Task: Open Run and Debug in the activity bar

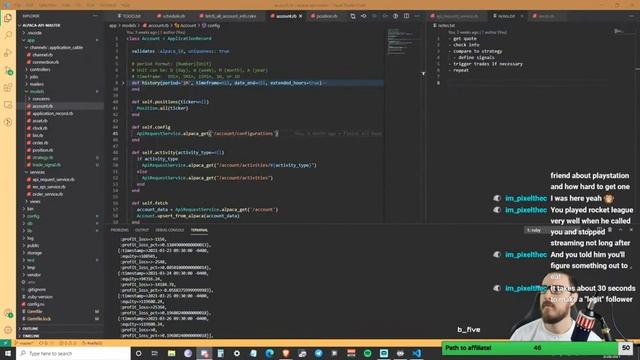Action: pyautogui.click(x=8, y=53)
